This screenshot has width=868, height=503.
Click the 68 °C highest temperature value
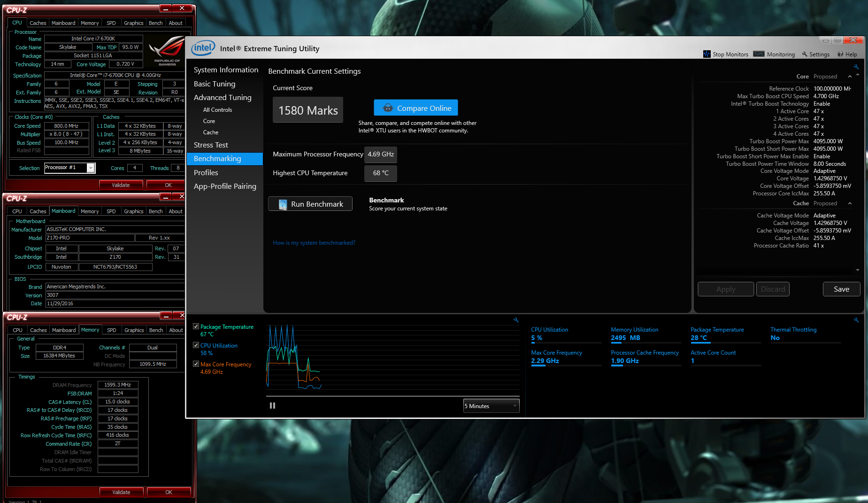(381, 173)
